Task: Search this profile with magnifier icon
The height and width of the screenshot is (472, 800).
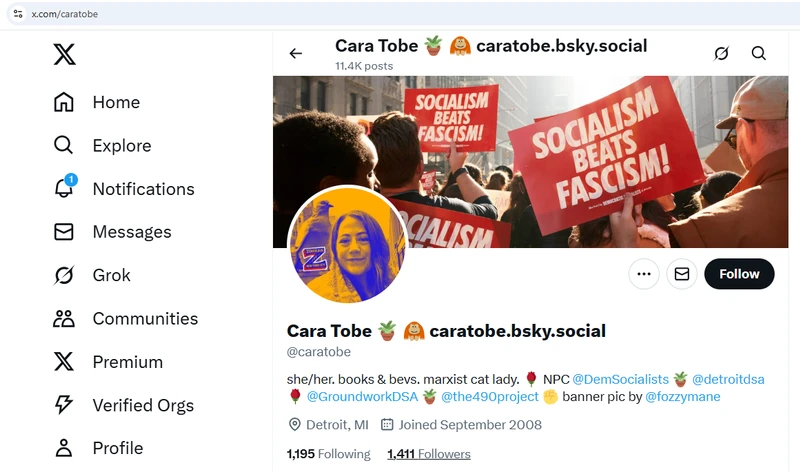Action: tap(759, 54)
